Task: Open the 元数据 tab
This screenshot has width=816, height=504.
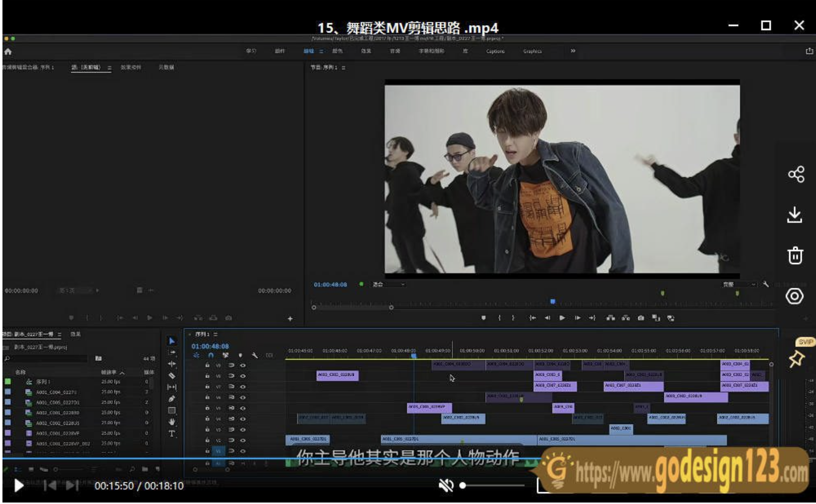Action: click(x=166, y=67)
